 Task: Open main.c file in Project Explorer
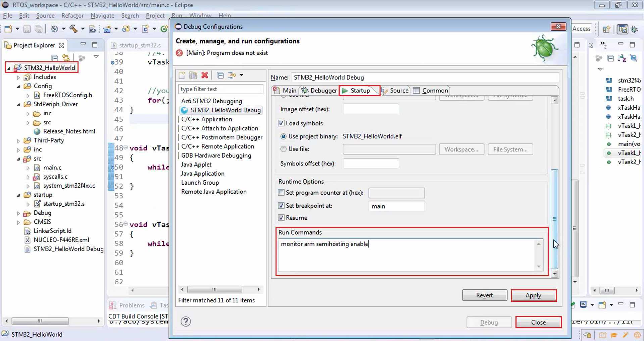[x=52, y=167]
